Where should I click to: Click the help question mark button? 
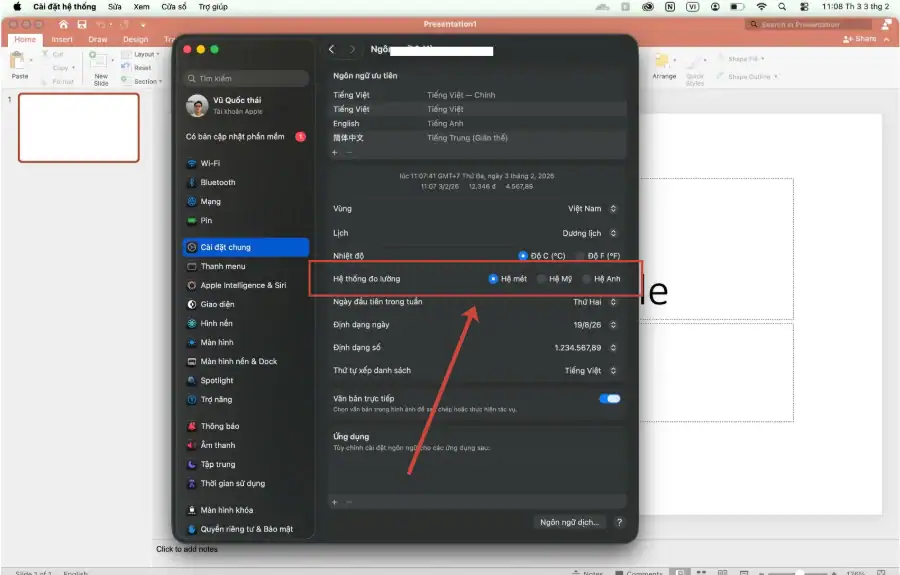click(619, 522)
